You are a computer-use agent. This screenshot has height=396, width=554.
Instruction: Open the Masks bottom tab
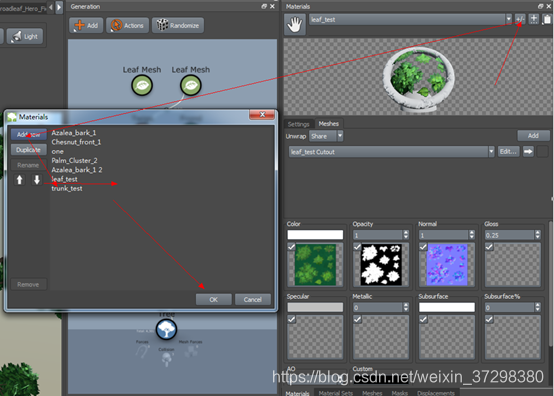(400, 393)
